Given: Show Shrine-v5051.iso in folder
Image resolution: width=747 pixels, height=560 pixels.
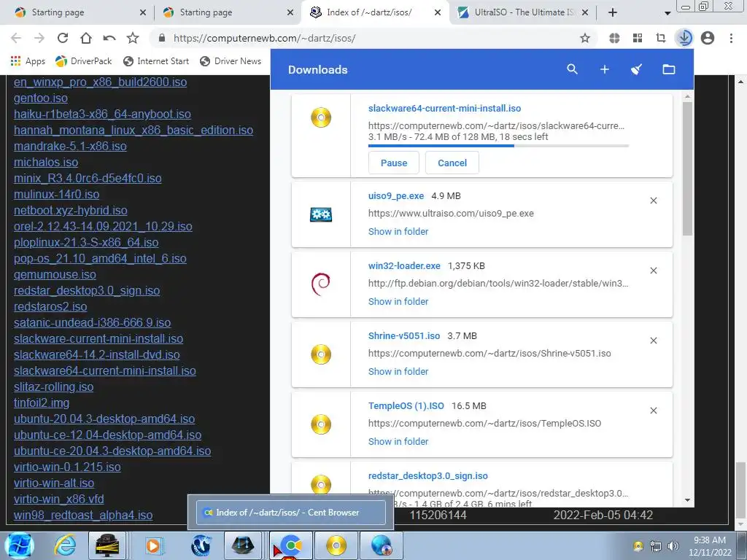Looking at the screenshot, I should click(x=398, y=371).
